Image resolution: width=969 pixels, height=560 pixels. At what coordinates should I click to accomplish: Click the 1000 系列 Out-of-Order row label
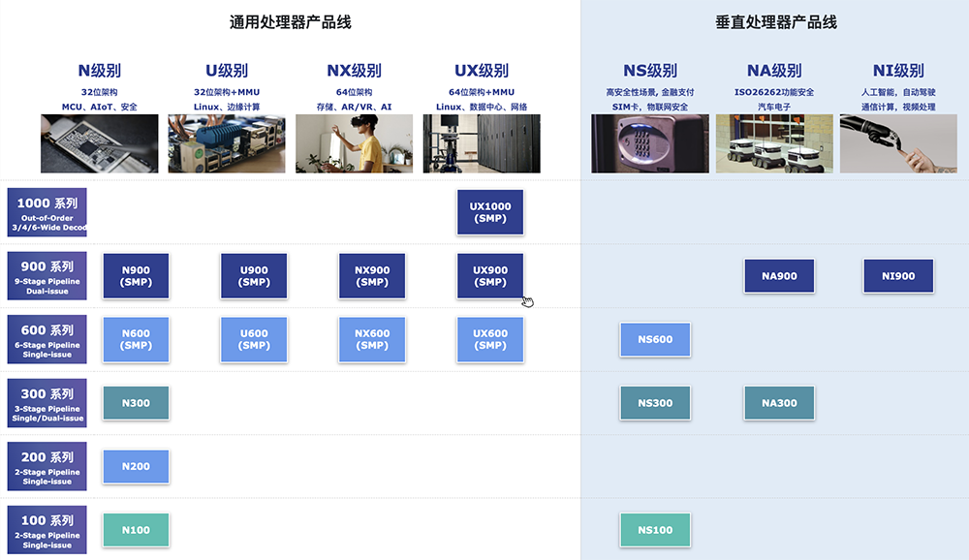point(47,212)
